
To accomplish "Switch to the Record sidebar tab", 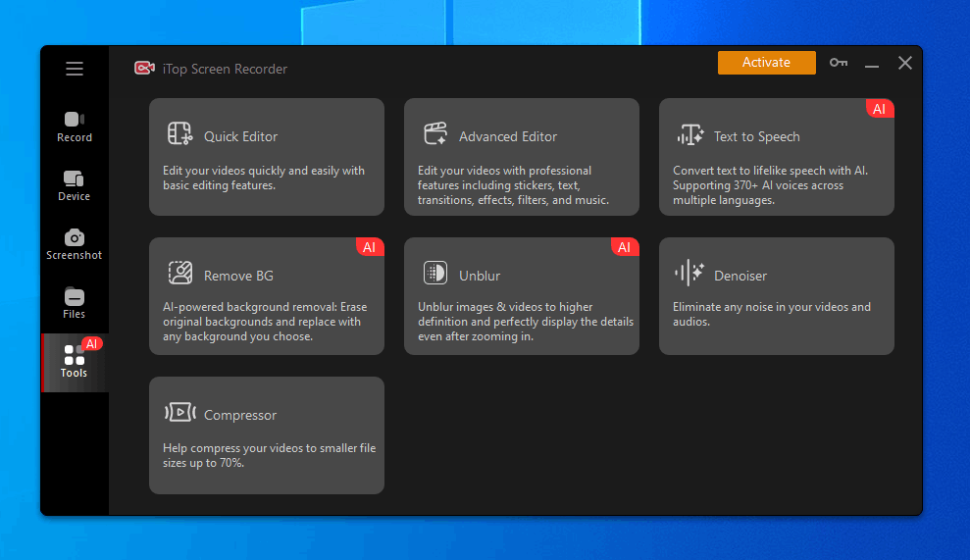I will (75, 127).
